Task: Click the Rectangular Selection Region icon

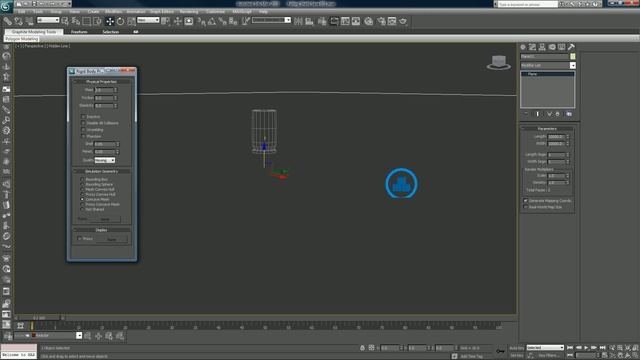Action: click(x=87, y=21)
